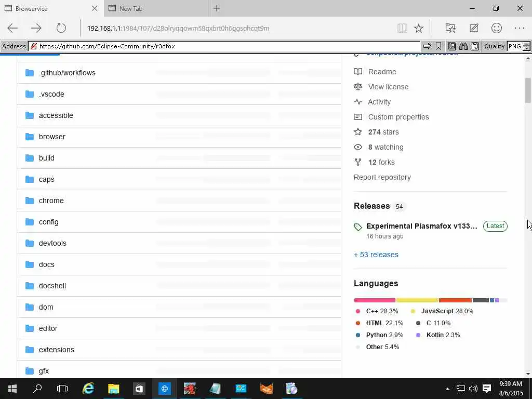
Task: Click the + 53 releases link
Action: click(376, 255)
